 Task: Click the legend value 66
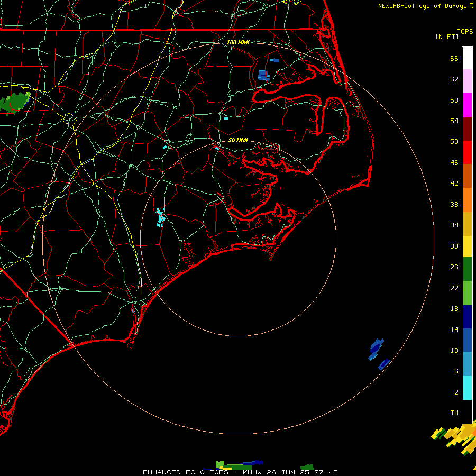point(454,58)
